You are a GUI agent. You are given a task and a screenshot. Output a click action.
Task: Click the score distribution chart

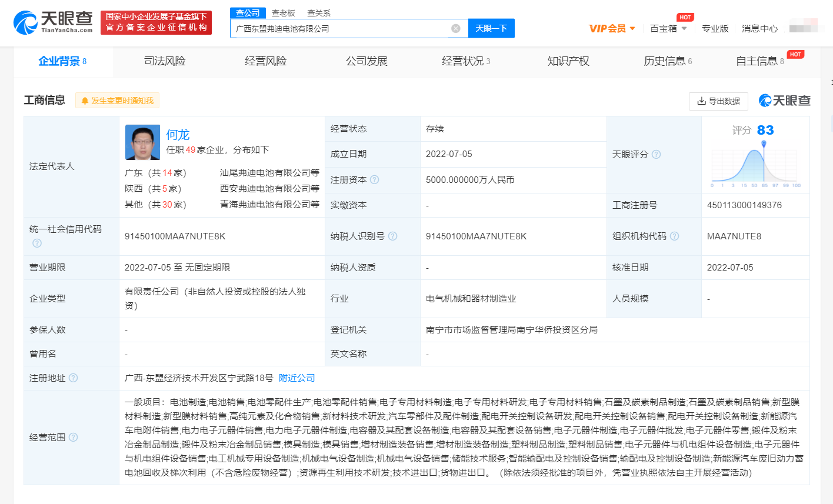coord(755,165)
